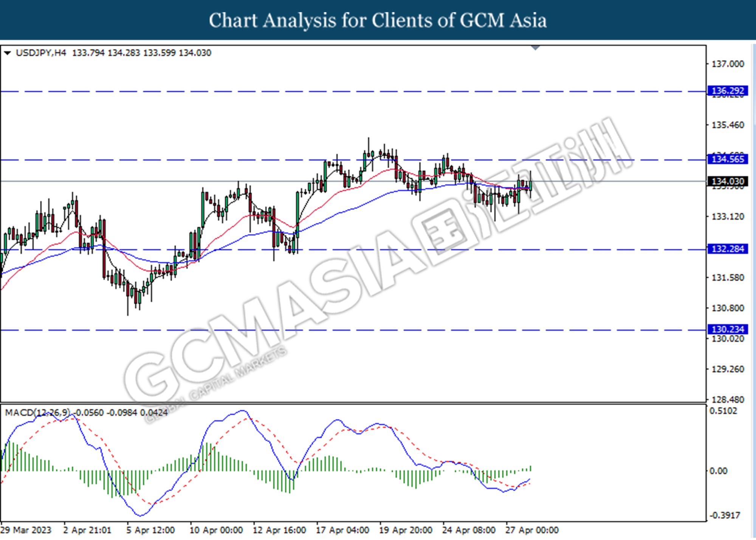This screenshot has height=540, width=756.
Task: Click the MACD scale value -0.3917
Action: [x=724, y=515]
